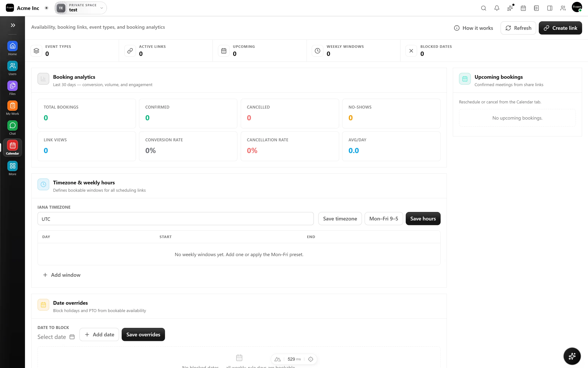Click the Active Links chain icon
This screenshot has width=588, height=368.
[x=130, y=51]
